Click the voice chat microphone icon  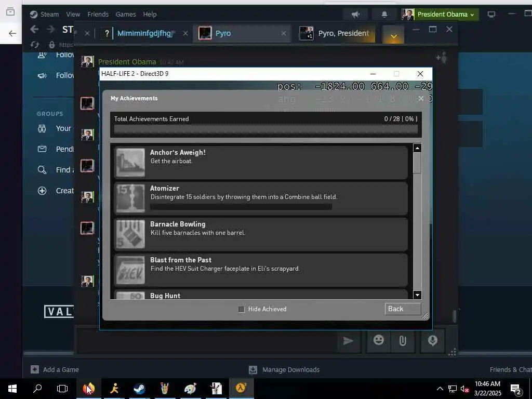tap(433, 341)
